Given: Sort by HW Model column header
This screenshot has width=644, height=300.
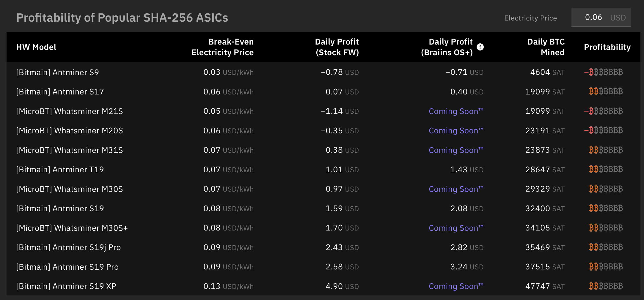Looking at the screenshot, I should 36,47.
